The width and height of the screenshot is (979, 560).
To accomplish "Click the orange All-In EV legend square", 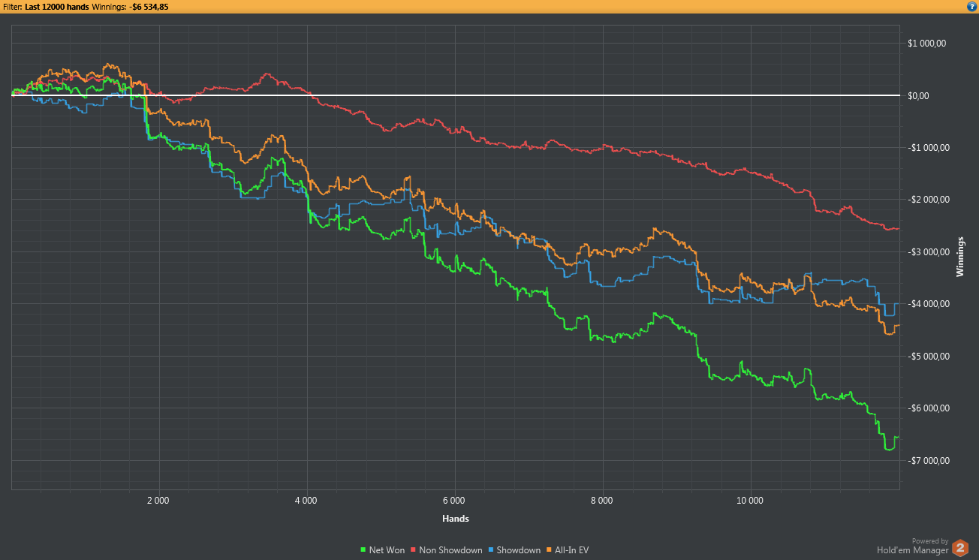I will [x=549, y=550].
